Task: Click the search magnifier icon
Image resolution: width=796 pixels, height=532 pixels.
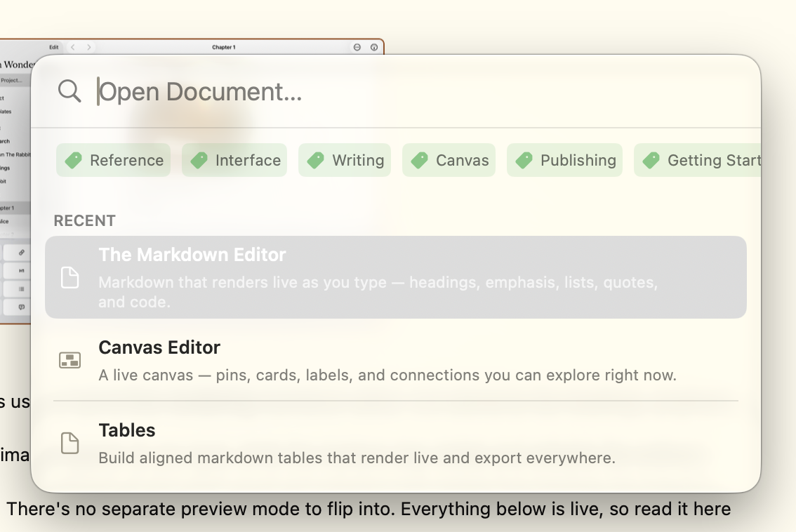Action: (69, 91)
